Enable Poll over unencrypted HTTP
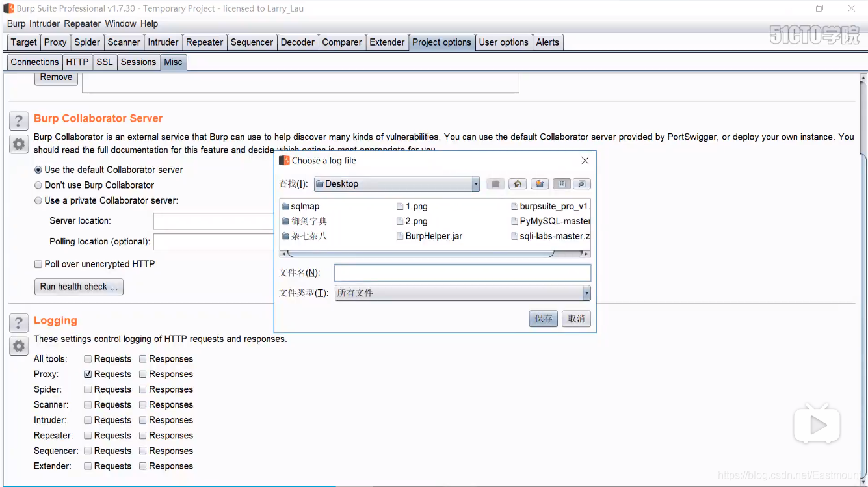This screenshot has width=868, height=487. tap(38, 265)
